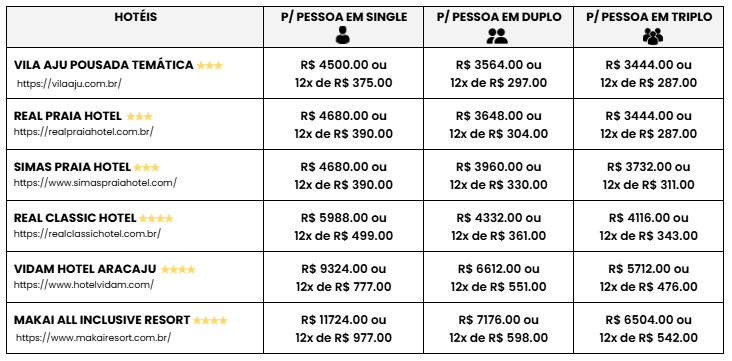Select the HOTÉIS column header

click(136, 17)
